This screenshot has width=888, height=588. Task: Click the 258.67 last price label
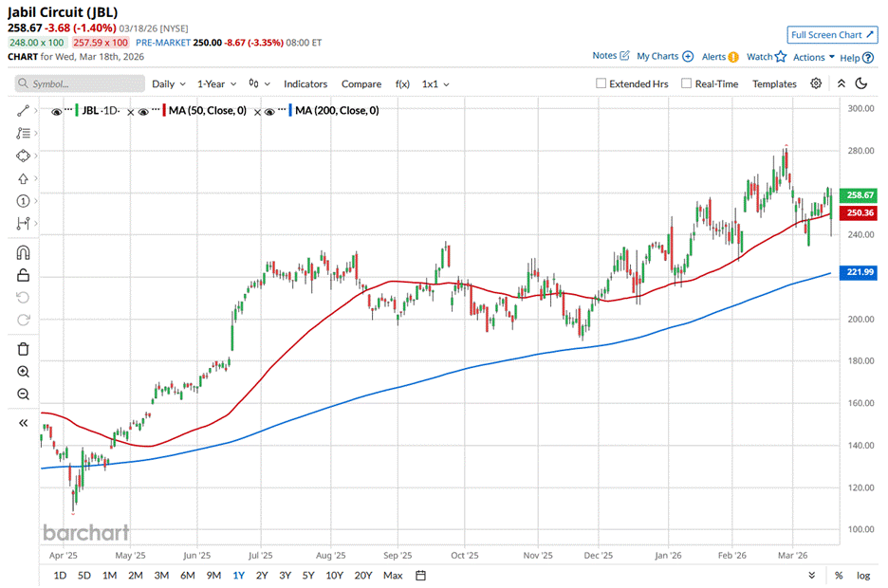(859, 195)
